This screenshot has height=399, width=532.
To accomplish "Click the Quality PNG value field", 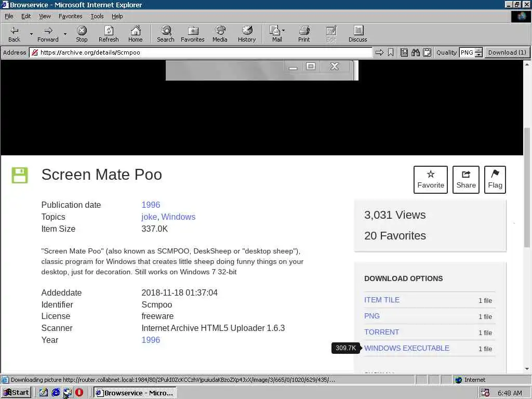I will 467,52.
